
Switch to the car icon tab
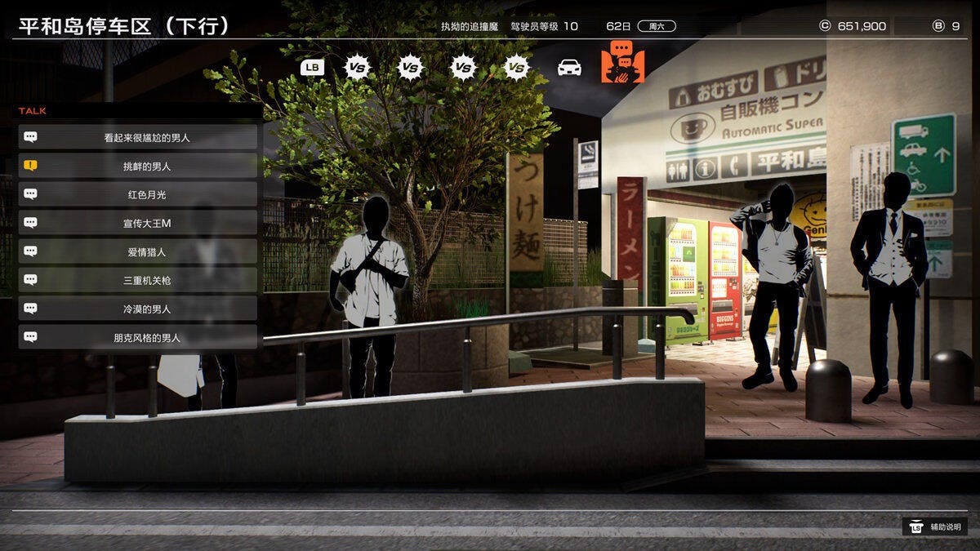[569, 68]
